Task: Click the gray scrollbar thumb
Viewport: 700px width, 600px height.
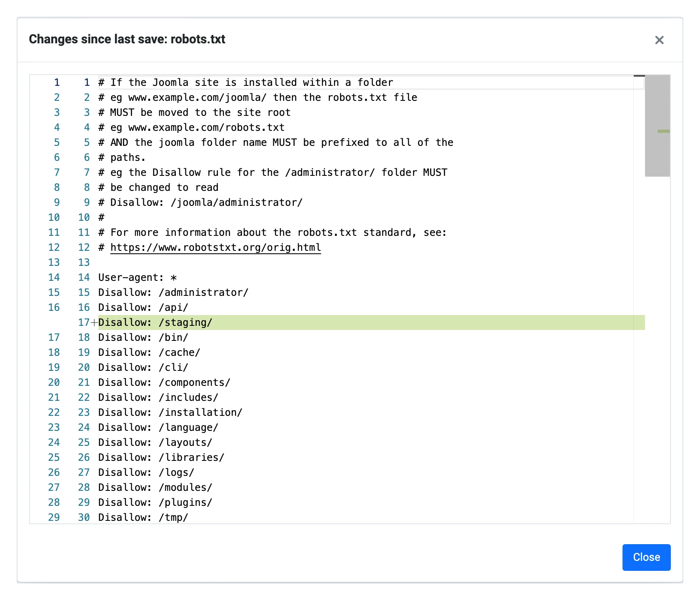Action: pyautogui.click(x=657, y=126)
